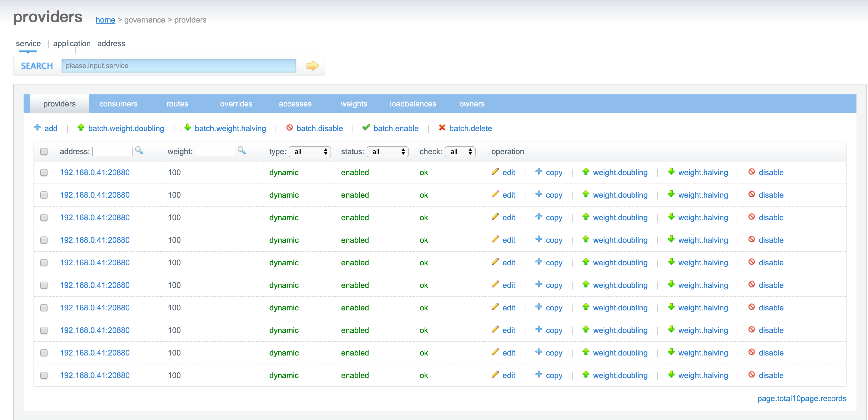The height and width of the screenshot is (420, 868).
Task: Switch to the routes tab
Action: point(177,104)
